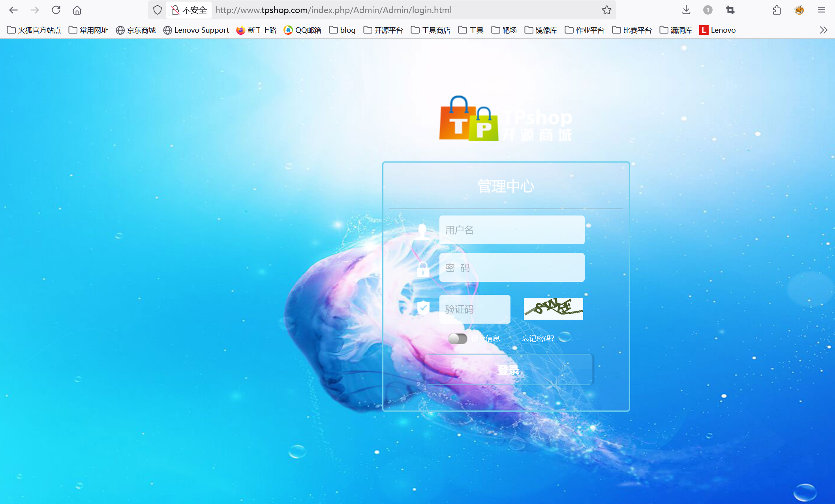This screenshot has height=504, width=835.
Task: Show more bookmarks via double chevron
Action: 823,30
